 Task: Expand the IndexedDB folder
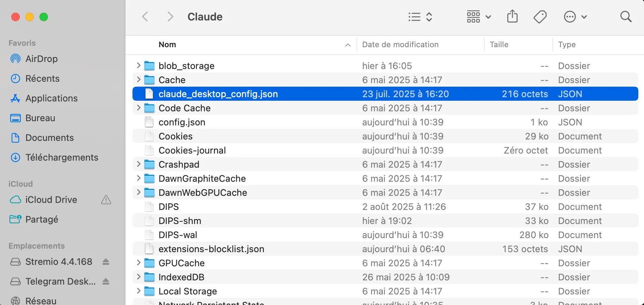138,277
